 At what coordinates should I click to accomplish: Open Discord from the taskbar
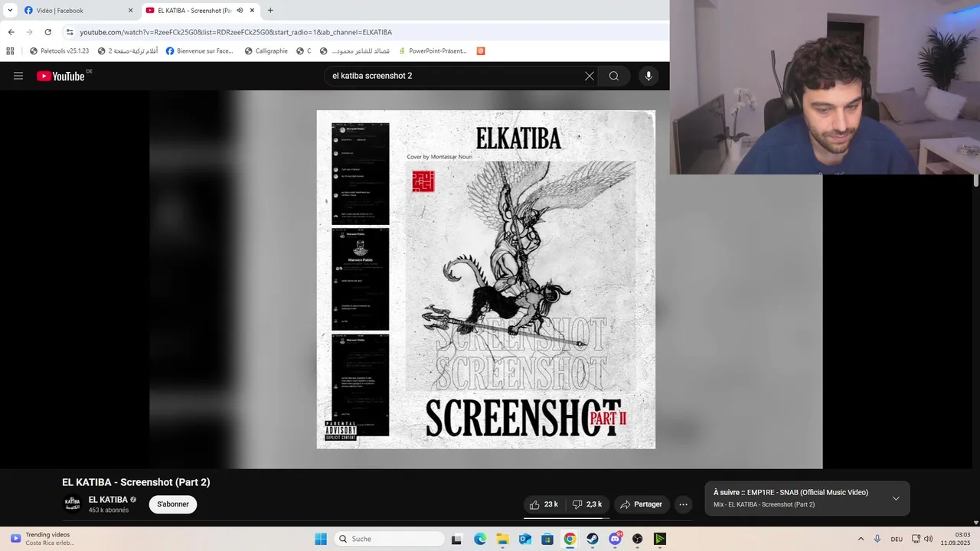[x=615, y=539]
